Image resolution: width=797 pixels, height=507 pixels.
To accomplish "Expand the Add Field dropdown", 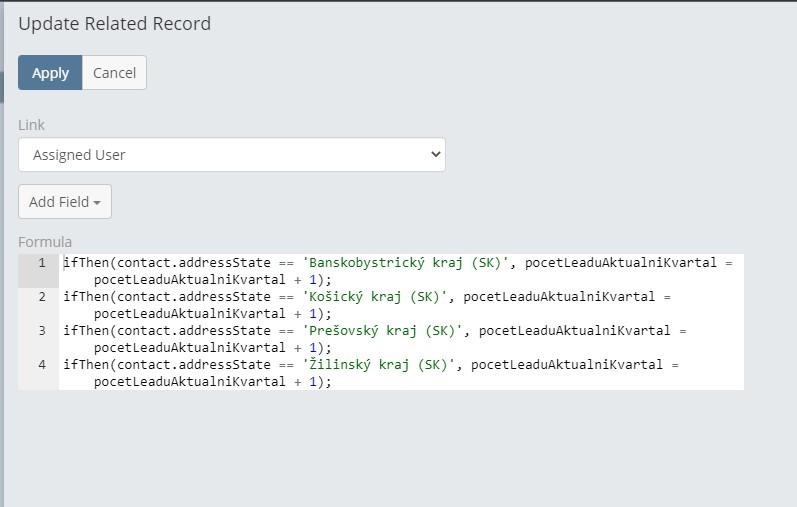I will pos(64,202).
